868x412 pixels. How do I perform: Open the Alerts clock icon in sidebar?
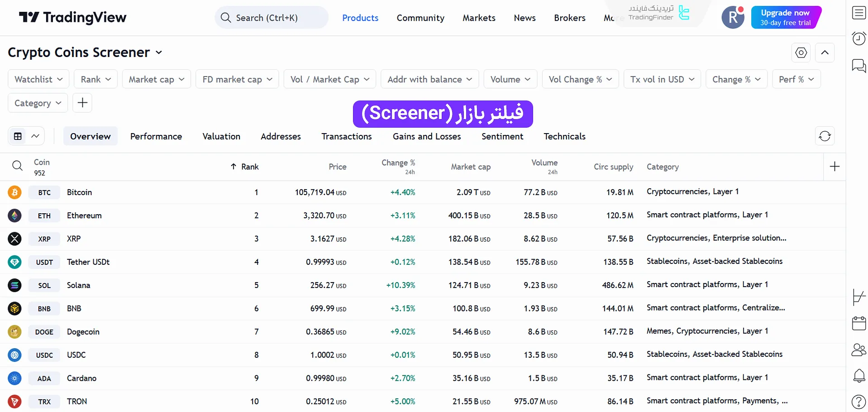[858, 38]
